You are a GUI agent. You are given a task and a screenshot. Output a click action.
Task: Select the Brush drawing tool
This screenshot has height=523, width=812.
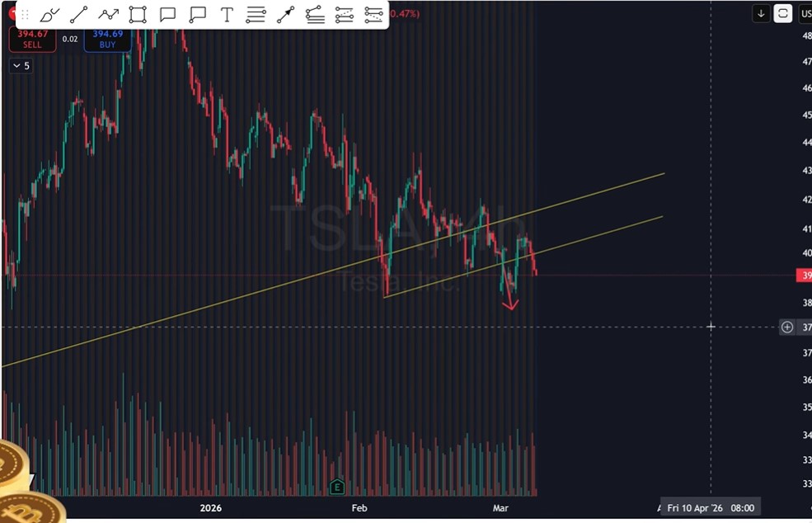click(49, 15)
